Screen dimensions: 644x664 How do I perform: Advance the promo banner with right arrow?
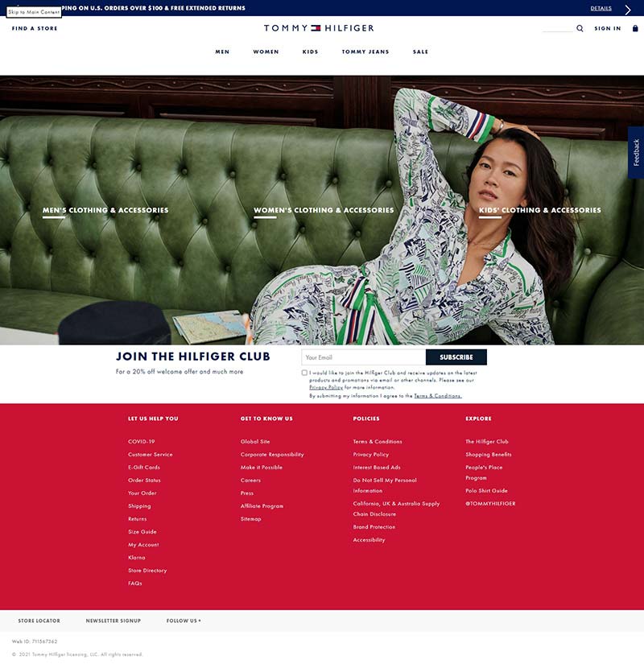click(628, 10)
